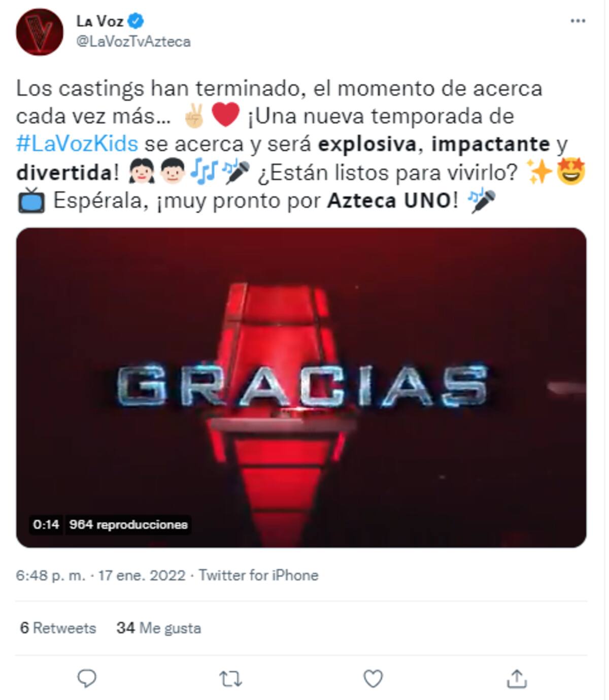Click the reply speech bubble icon
The width and height of the screenshot is (609, 700).
(87, 678)
